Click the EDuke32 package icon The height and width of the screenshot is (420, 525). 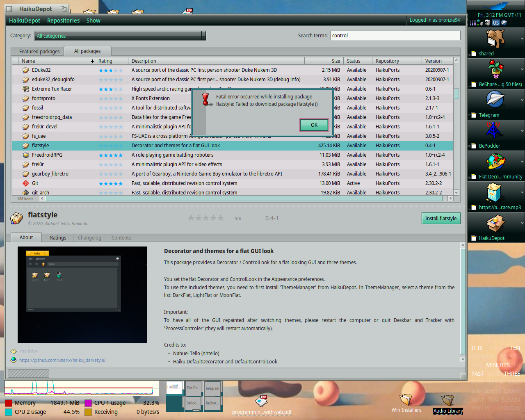point(26,70)
